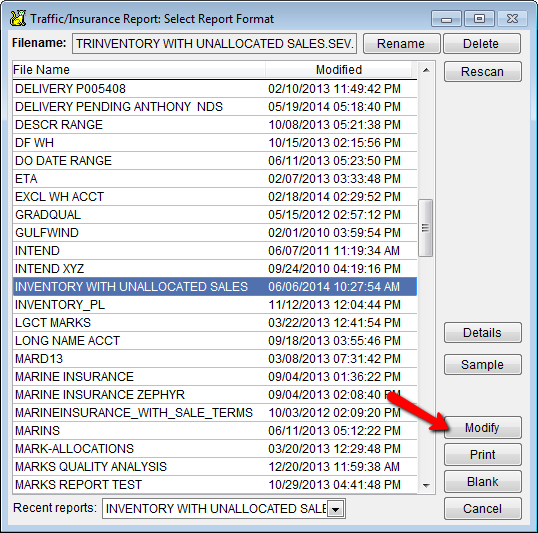538x533 pixels.
Task: Click the Rename button
Action: pyautogui.click(x=401, y=44)
